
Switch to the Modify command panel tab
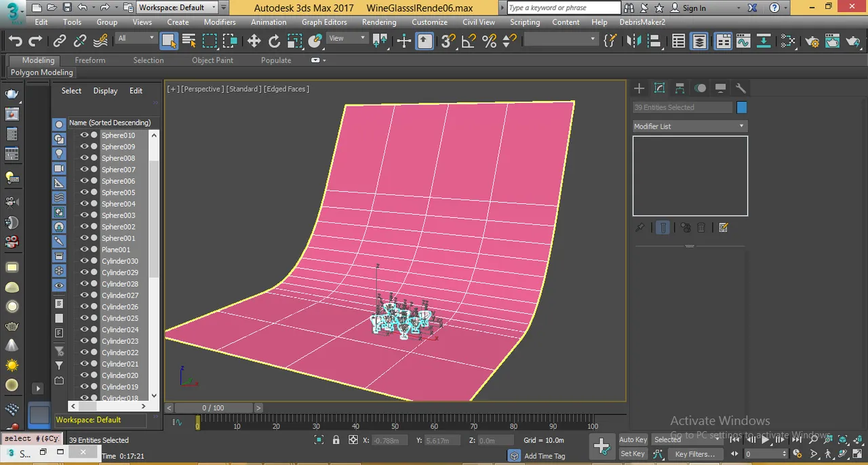tap(659, 88)
